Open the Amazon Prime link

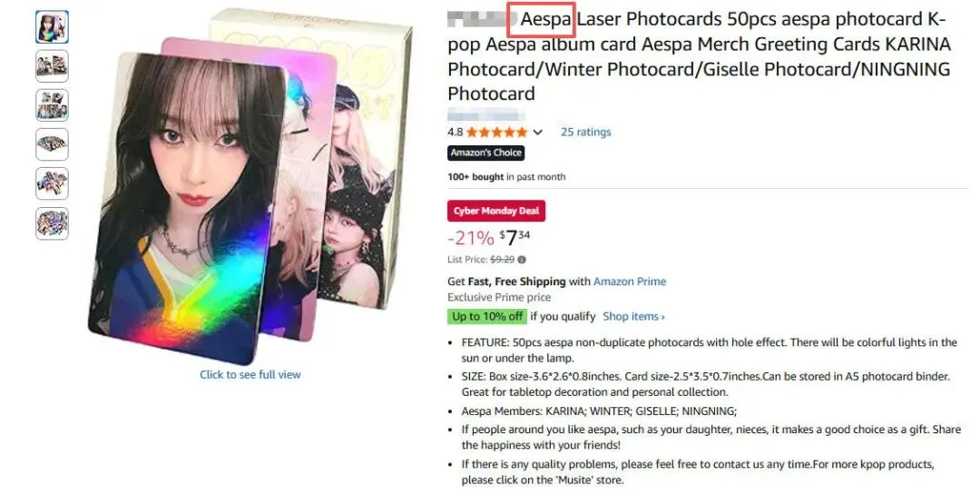click(x=630, y=282)
